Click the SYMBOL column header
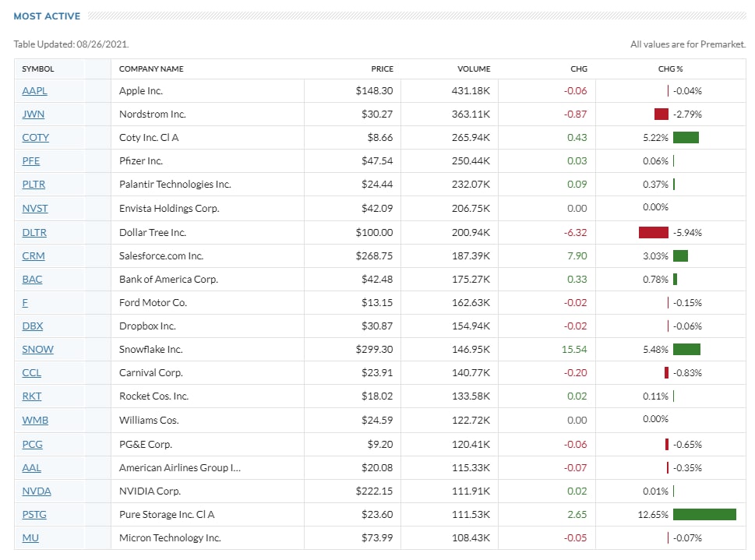This screenshot has width=755, height=560. [x=38, y=69]
